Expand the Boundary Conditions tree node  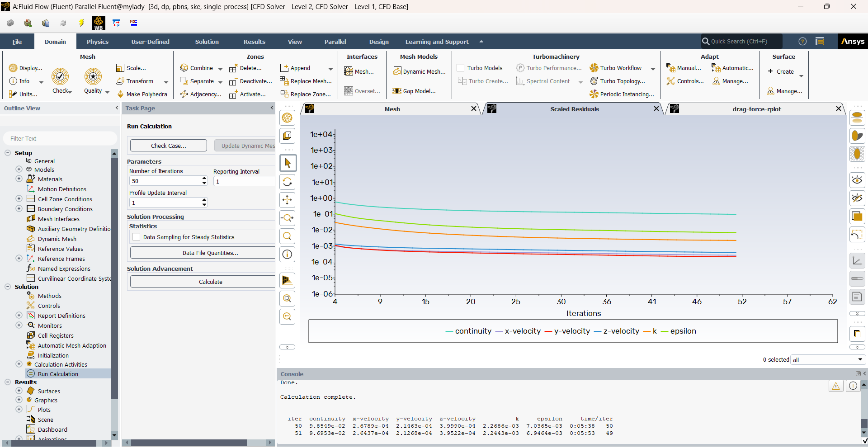19,209
